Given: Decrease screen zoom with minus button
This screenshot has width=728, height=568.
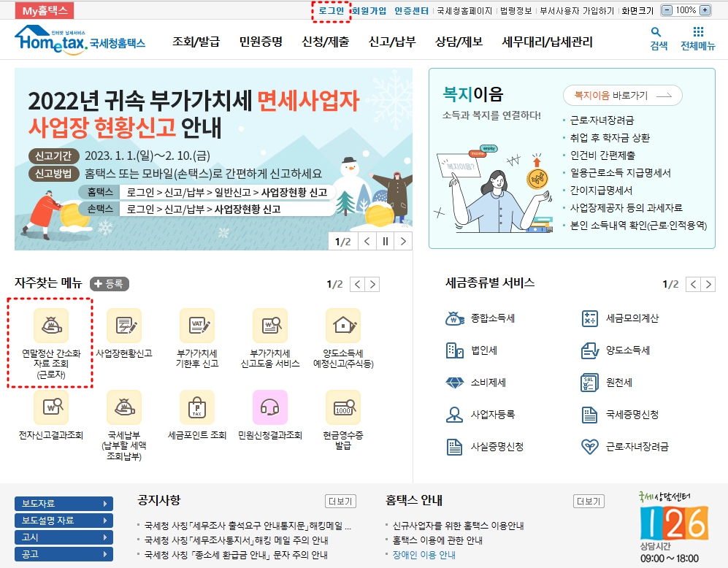Looking at the screenshot, I should (667, 10).
